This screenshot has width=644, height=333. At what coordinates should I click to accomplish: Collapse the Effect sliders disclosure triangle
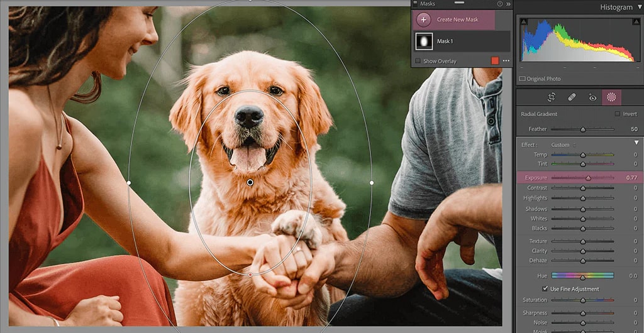tap(636, 143)
